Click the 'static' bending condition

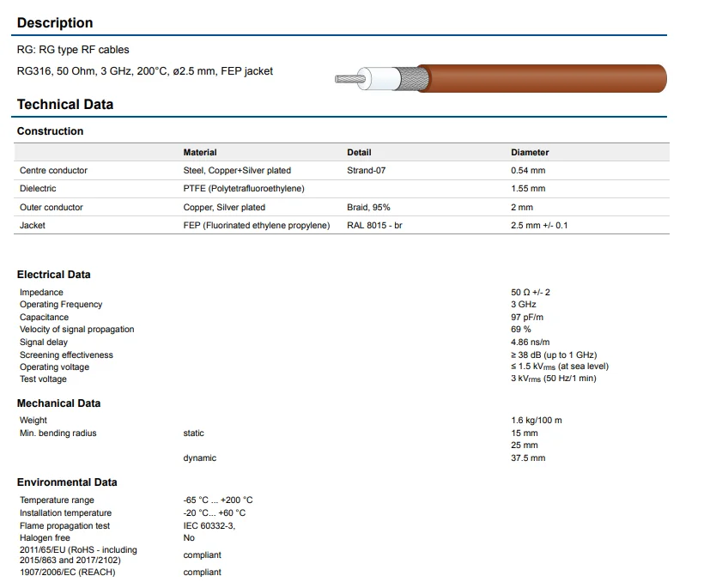193,433
